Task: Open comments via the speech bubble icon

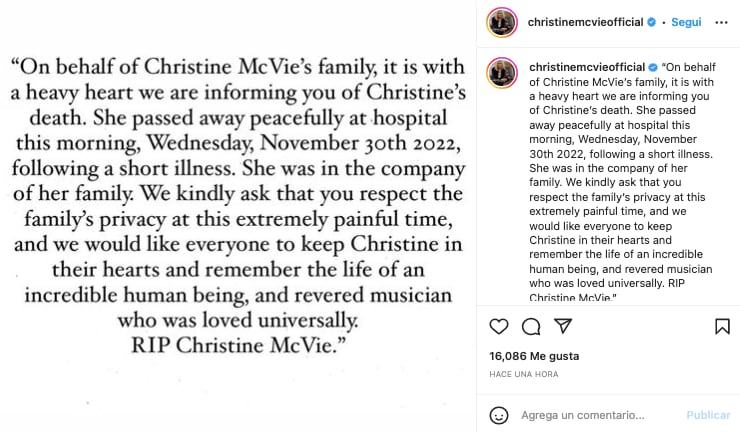Action: pyautogui.click(x=531, y=326)
